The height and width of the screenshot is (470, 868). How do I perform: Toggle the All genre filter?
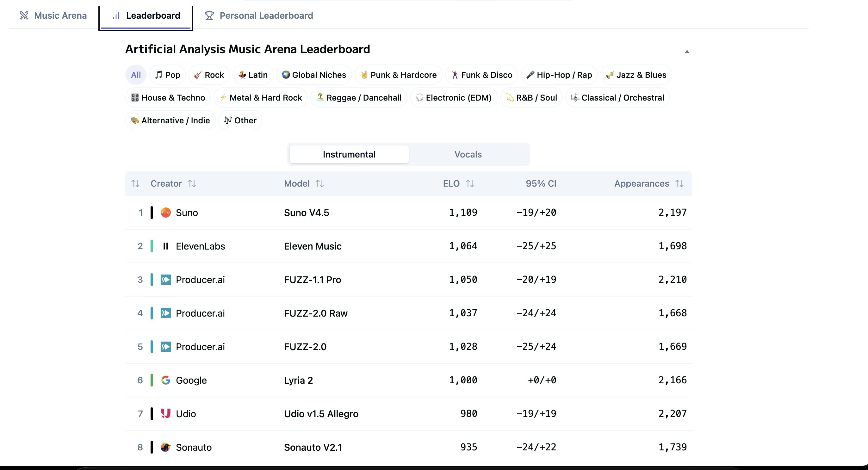coord(136,75)
